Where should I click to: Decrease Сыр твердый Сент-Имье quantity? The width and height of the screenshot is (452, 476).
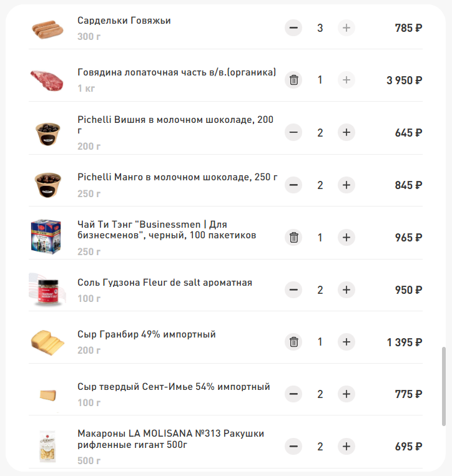pyautogui.click(x=293, y=394)
